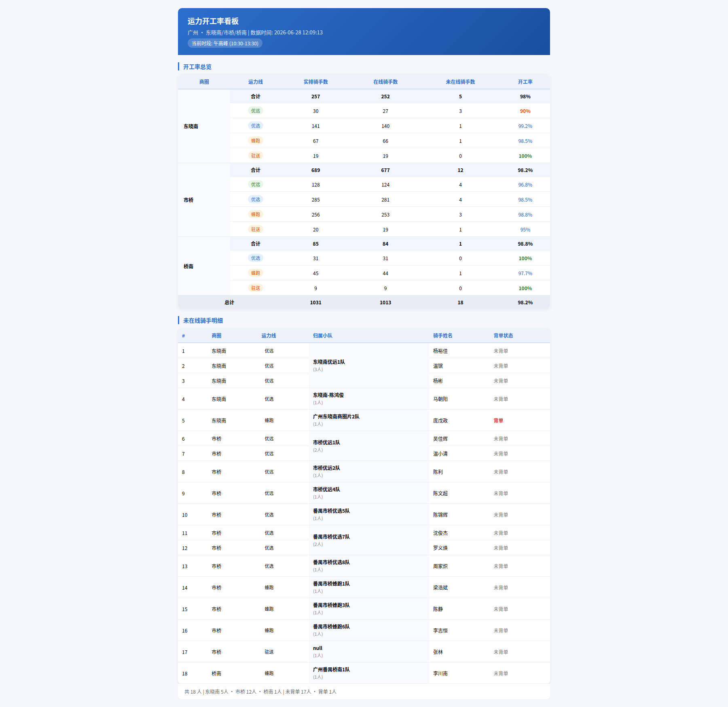The height and width of the screenshot is (707, 728).
Task: Click the "总计" row label
Action: [229, 303]
